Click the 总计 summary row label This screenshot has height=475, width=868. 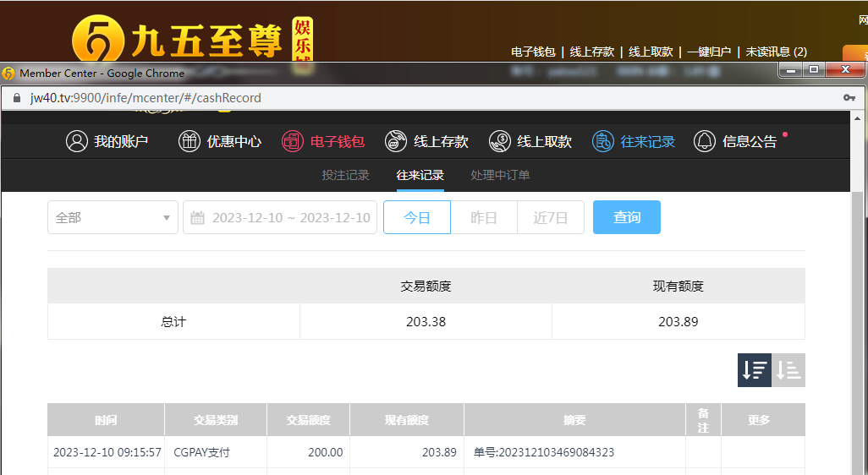click(x=173, y=321)
